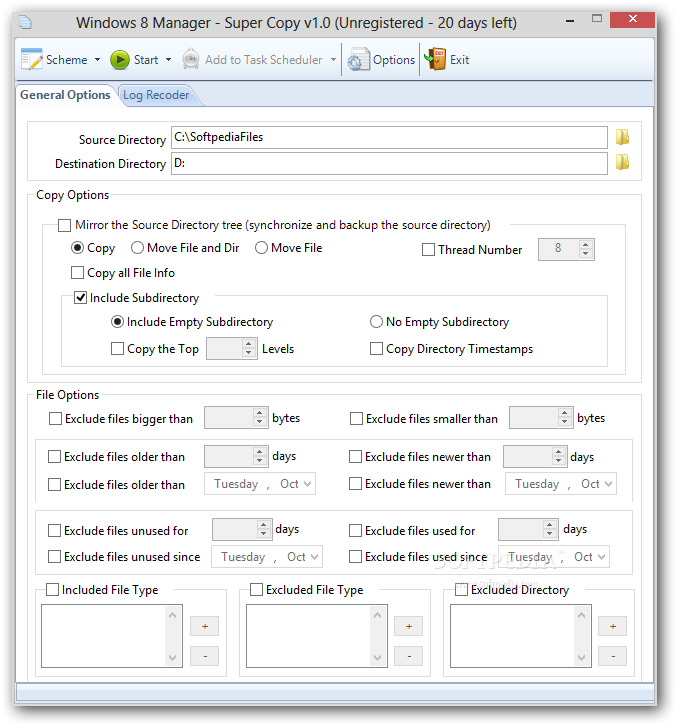This screenshot has width=677, height=726.
Task: Click the Source Directory input field
Action: click(x=389, y=138)
